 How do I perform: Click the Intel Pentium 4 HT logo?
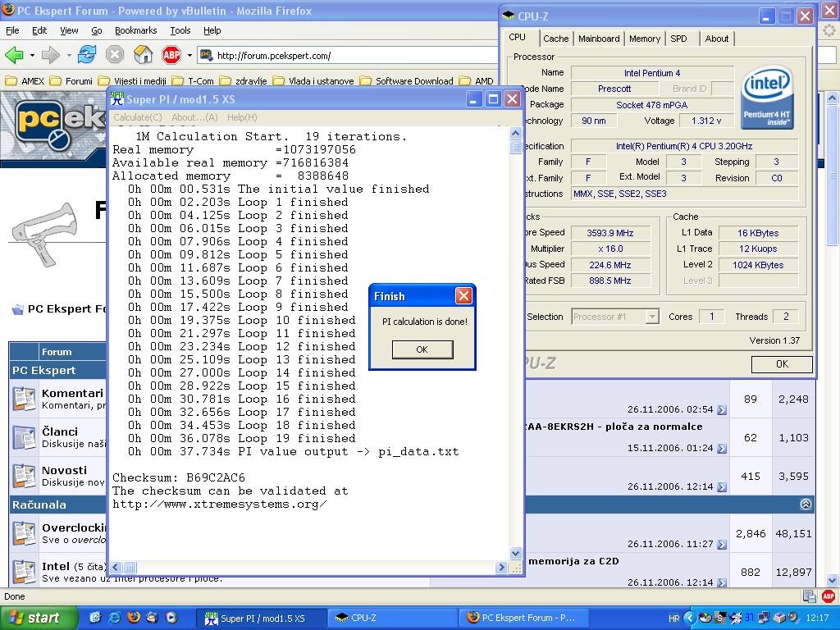[767, 98]
